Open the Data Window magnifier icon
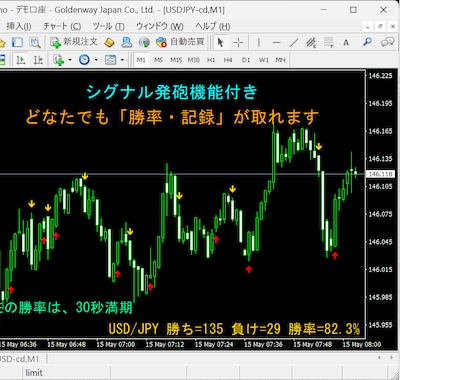 tap(35, 42)
